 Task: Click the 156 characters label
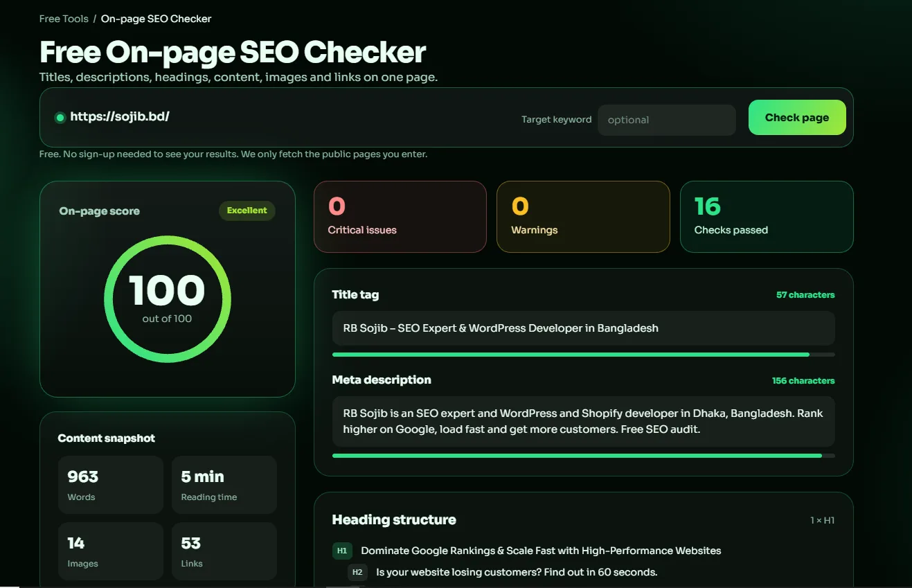click(x=803, y=381)
